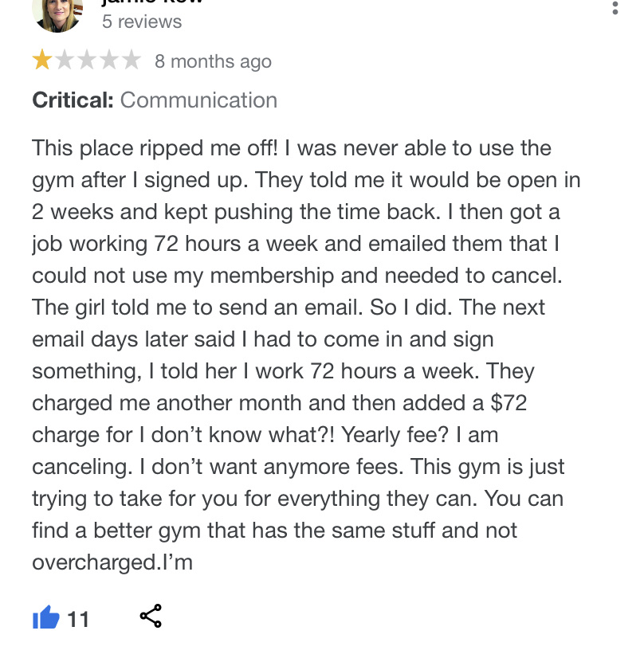Viewport: 644px width, 662px height.
Task: Open the reviewer's name at top
Action: point(152,2)
